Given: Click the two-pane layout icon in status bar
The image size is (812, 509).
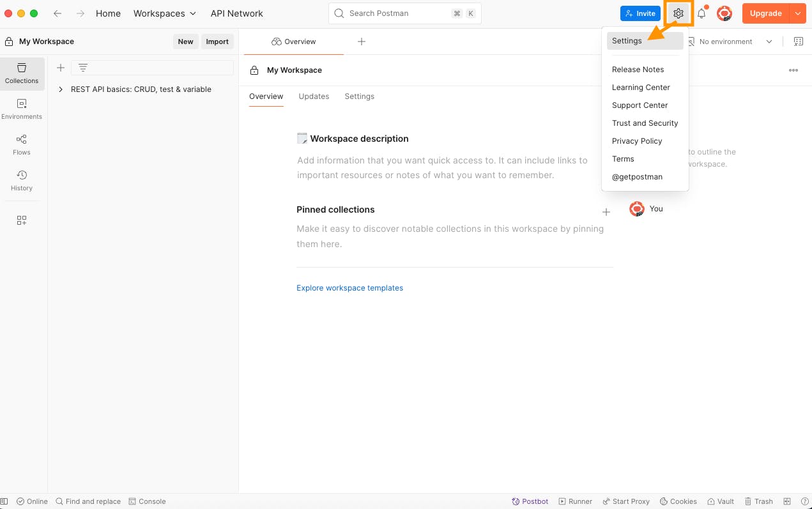Looking at the screenshot, I should click(787, 501).
